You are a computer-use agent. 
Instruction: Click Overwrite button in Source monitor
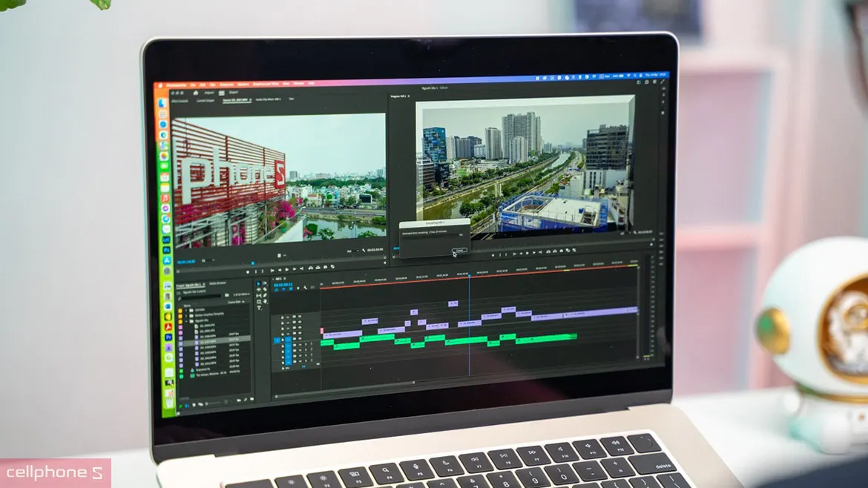[x=318, y=268]
